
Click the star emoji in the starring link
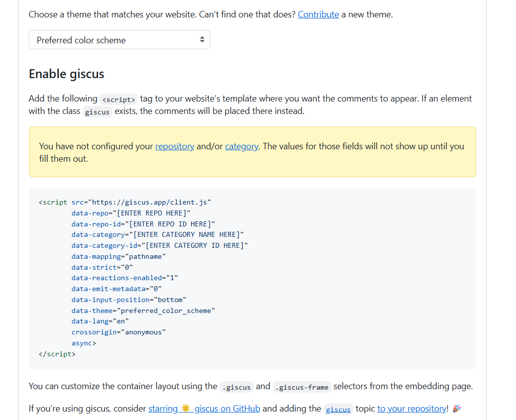coord(186,409)
